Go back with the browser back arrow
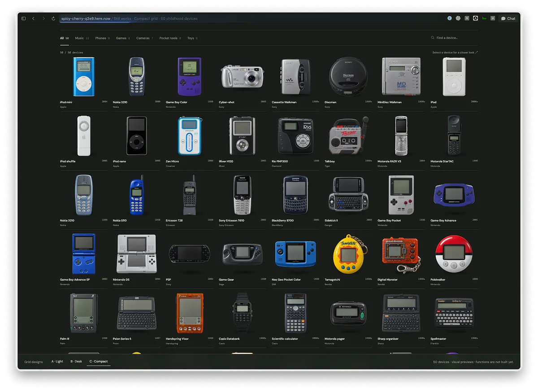 click(x=33, y=18)
